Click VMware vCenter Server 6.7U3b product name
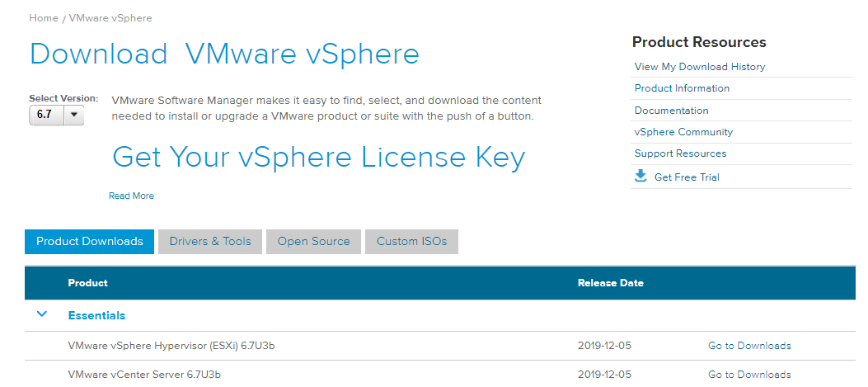868x387 pixels. click(144, 375)
